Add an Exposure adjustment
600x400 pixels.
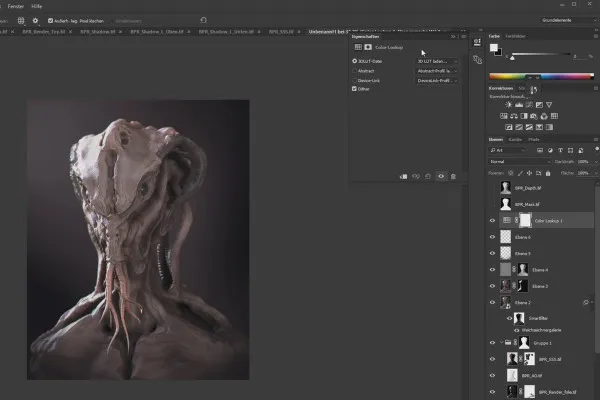pos(539,104)
